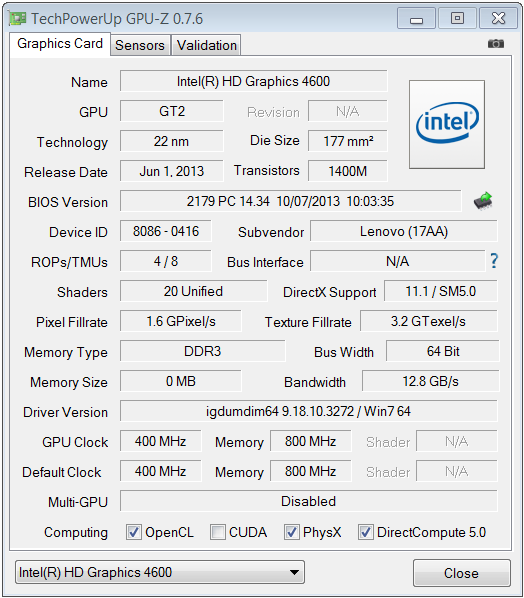
Task: Close the window using the X icon
Action: [498, 18]
